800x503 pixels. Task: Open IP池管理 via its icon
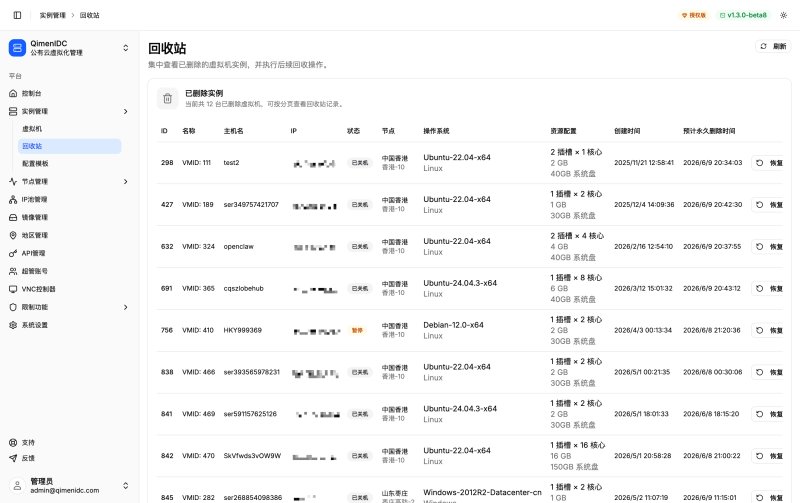click(x=13, y=199)
